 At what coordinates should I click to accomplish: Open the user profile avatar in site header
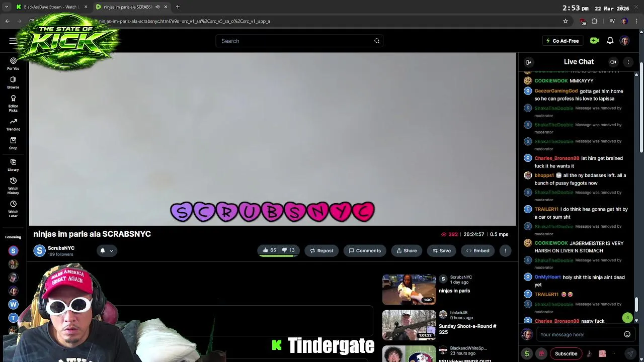[x=624, y=41]
